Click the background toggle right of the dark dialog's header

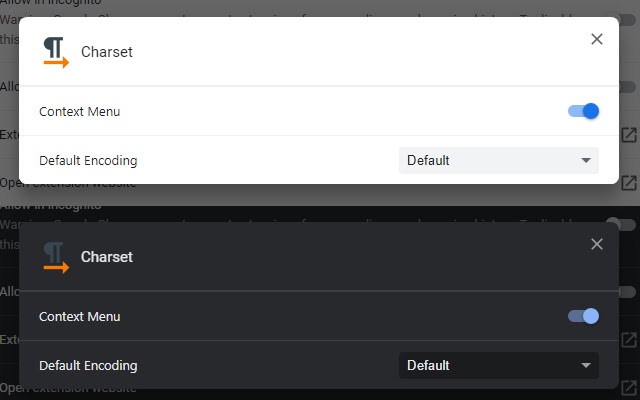point(627,291)
